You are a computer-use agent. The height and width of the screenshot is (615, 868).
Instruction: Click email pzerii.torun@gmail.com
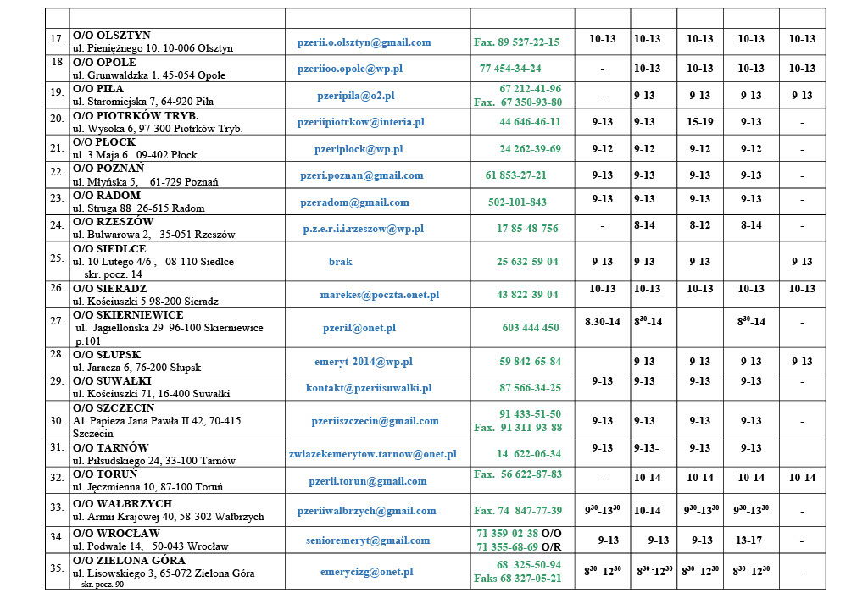pos(368,482)
